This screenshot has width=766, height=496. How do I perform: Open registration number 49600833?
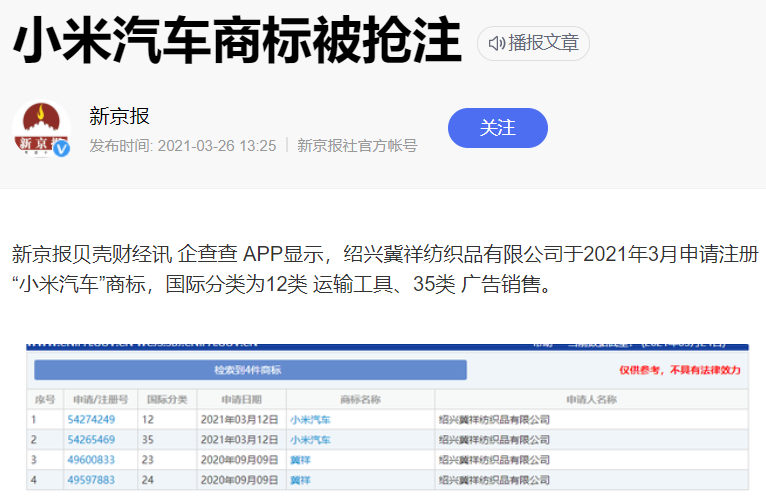click(x=91, y=460)
